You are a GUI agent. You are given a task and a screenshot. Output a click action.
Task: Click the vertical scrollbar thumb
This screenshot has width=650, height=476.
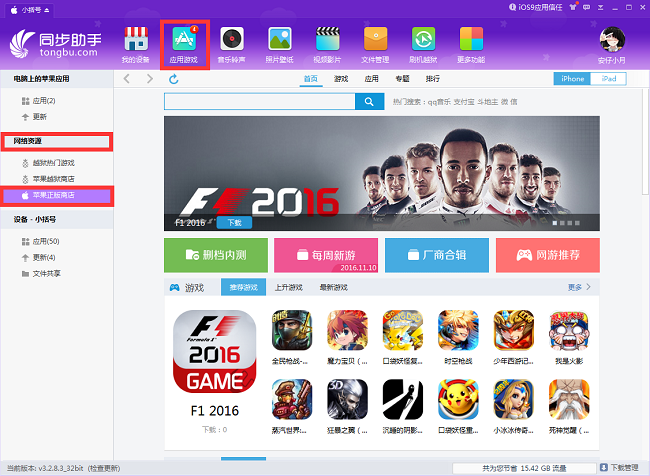[645, 141]
